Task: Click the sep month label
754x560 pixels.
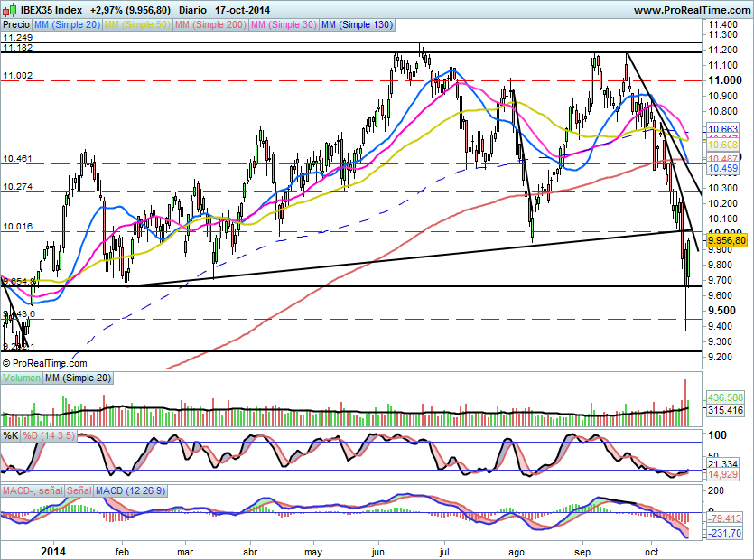Action: point(582,553)
